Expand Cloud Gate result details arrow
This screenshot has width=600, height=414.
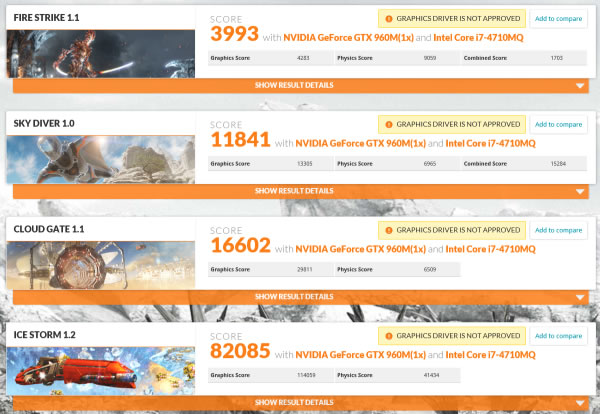(x=580, y=297)
